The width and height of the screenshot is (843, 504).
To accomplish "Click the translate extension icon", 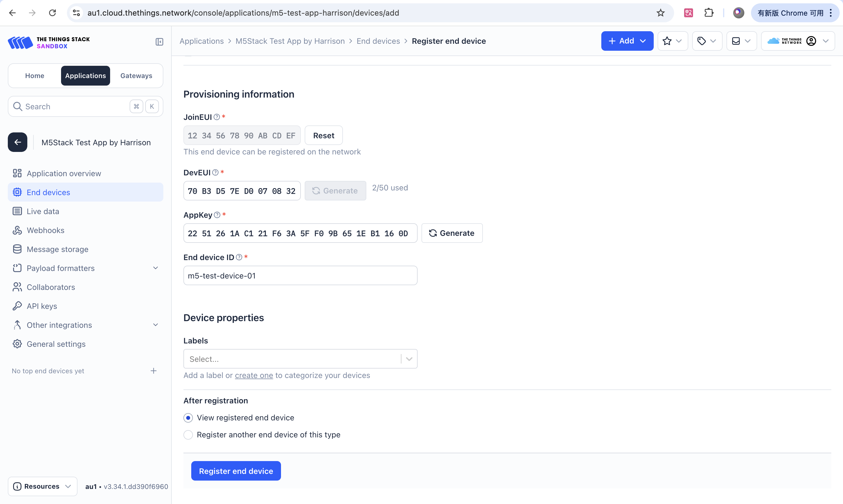I will coord(689,13).
